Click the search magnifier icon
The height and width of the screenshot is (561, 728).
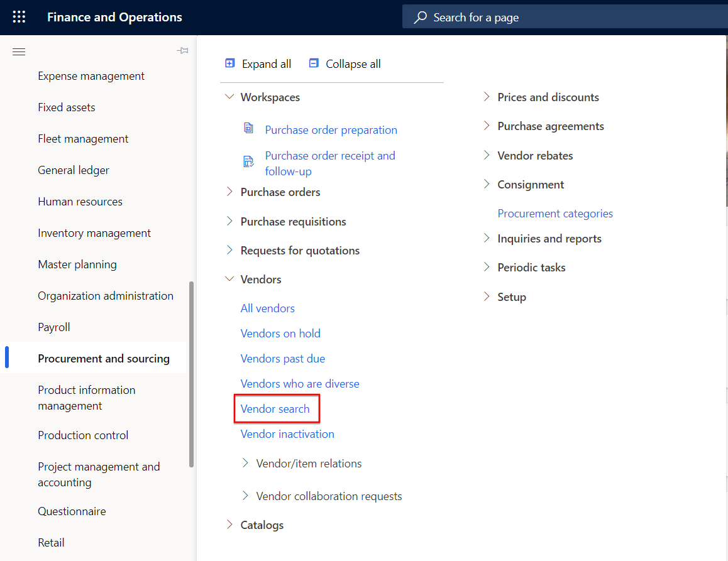click(421, 17)
